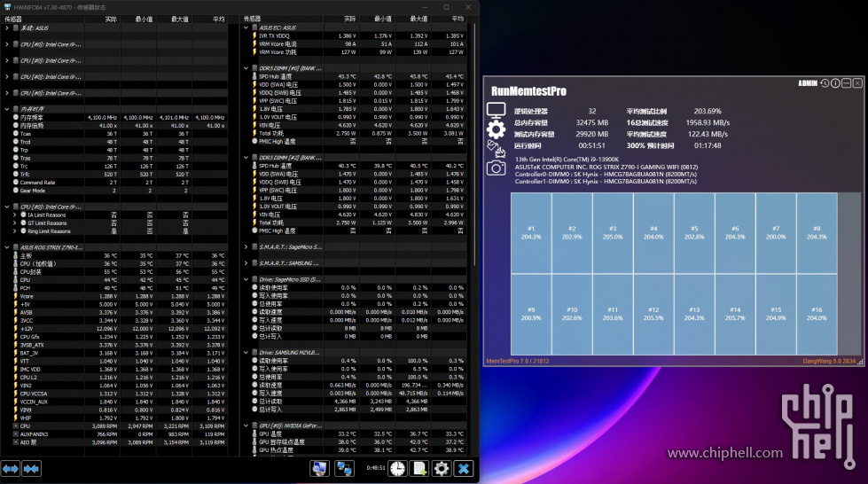
Task: Collapse the ASUS EC: ASUS group
Action: tap(246, 27)
